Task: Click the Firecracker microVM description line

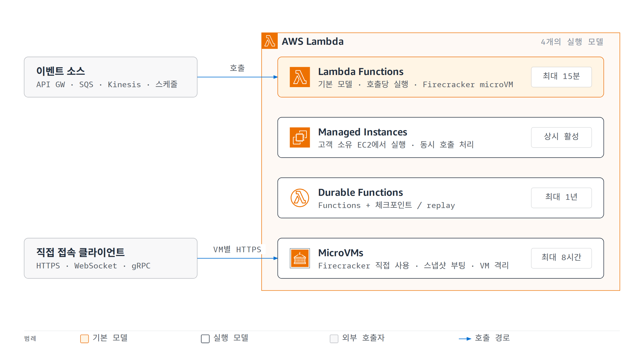Action: click(x=415, y=85)
